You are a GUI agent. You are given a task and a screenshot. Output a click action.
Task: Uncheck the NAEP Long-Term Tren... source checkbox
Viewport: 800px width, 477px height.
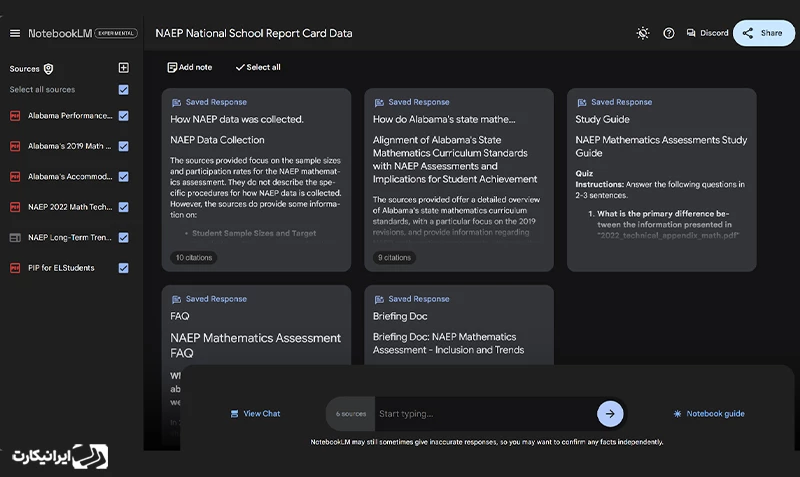pyautogui.click(x=123, y=238)
